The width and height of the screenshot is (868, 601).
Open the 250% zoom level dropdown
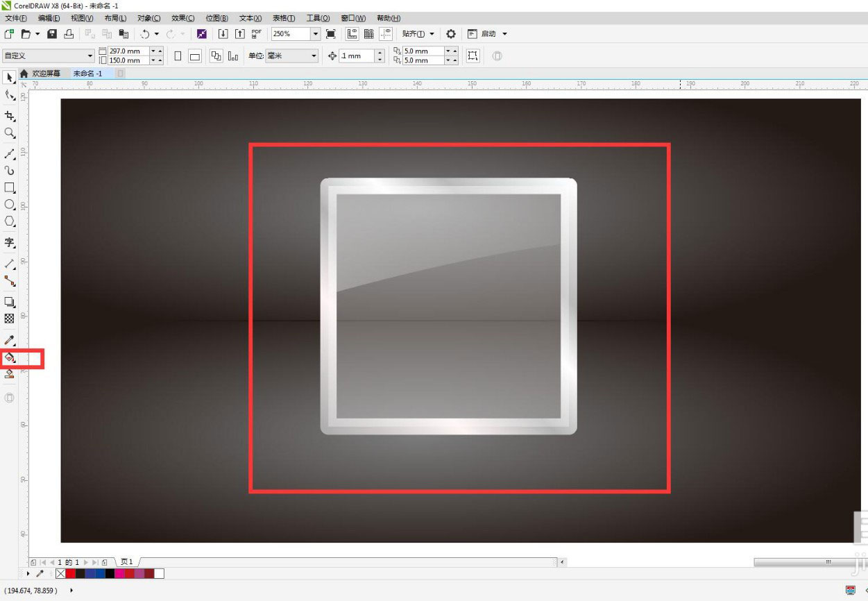click(x=316, y=34)
